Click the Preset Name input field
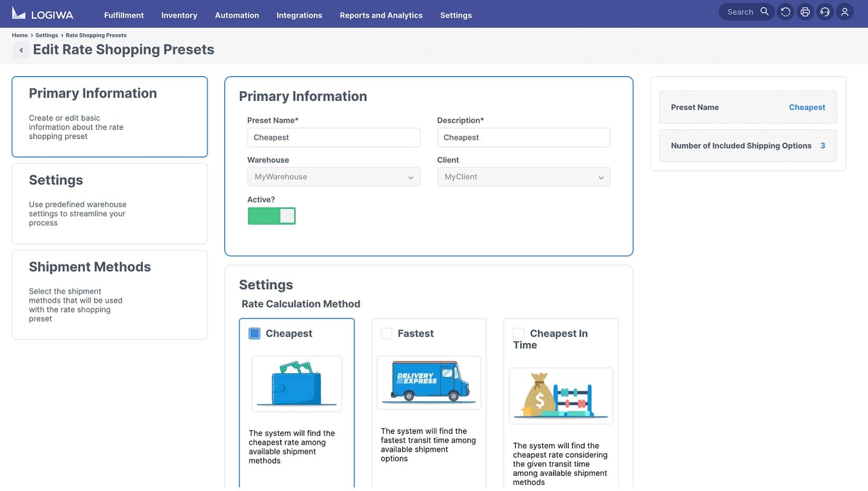Screen dimensions: 868x491 (x=334, y=137)
